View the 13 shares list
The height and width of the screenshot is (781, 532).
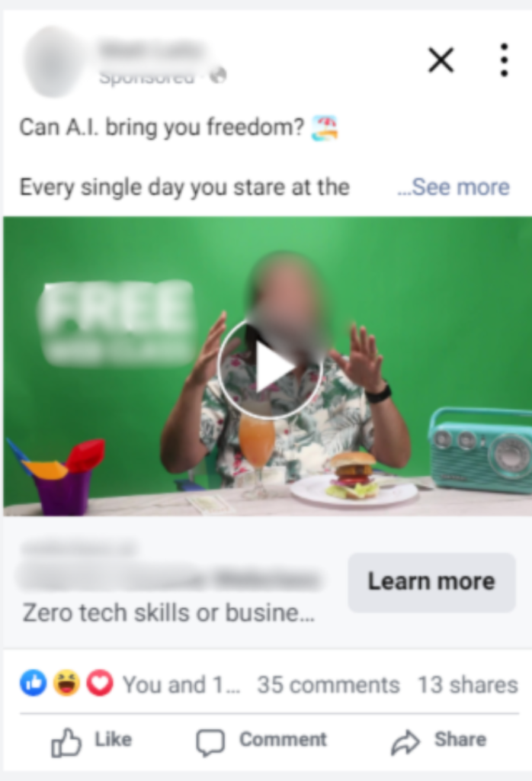(468, 685)
